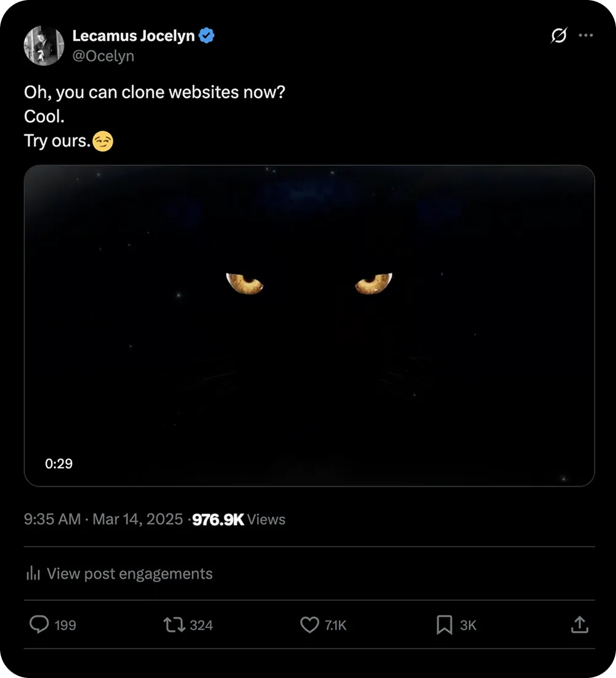Click the reply speech bubble icon
The width and height of the screenshot is (616, 678).
tap(39, 625)
